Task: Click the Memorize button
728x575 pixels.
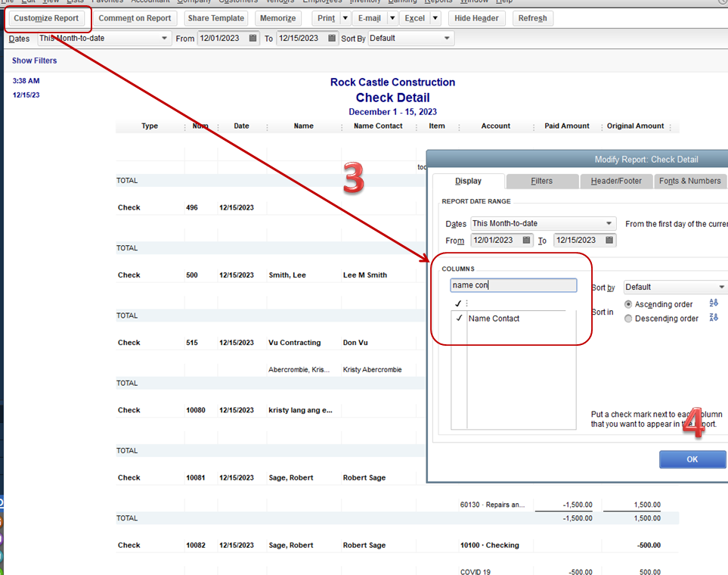Action: click(x=277, y=18)
